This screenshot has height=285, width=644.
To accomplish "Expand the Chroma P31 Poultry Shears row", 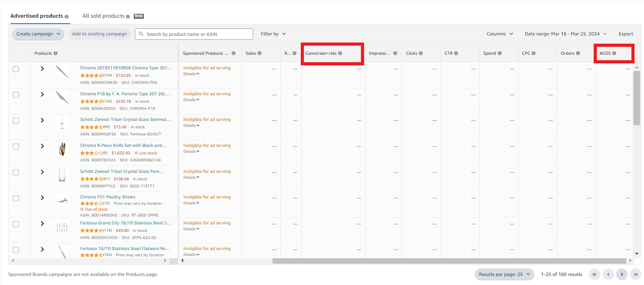I will 42,198.
